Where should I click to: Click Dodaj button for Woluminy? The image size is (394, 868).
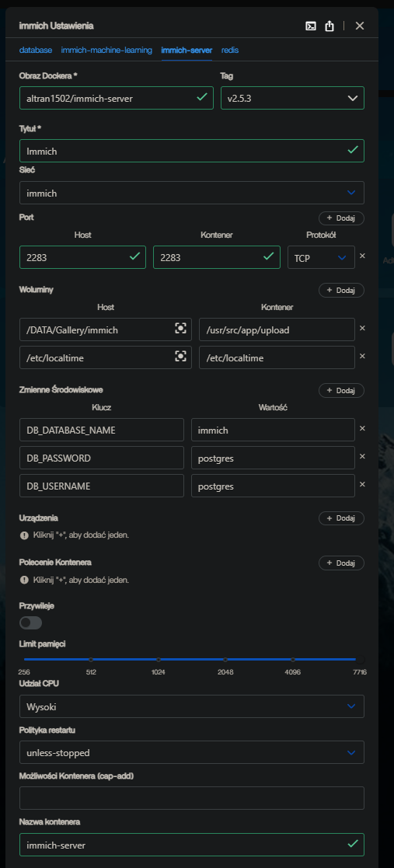341,290
